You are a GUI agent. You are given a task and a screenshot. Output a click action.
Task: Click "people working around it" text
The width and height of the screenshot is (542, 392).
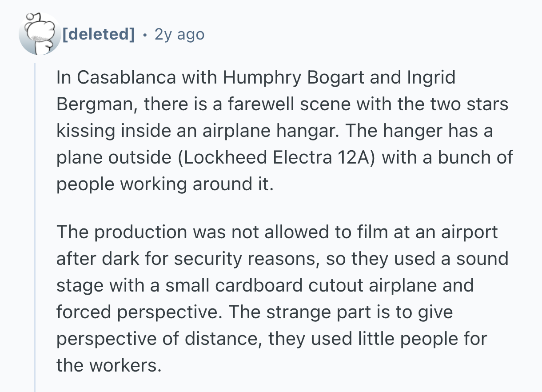point(163,185)
